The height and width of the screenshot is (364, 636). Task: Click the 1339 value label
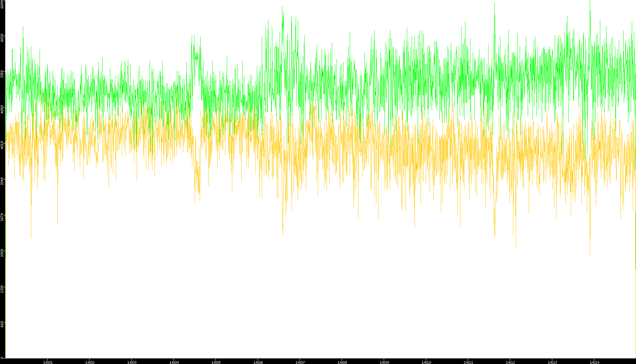coord(2,289)
